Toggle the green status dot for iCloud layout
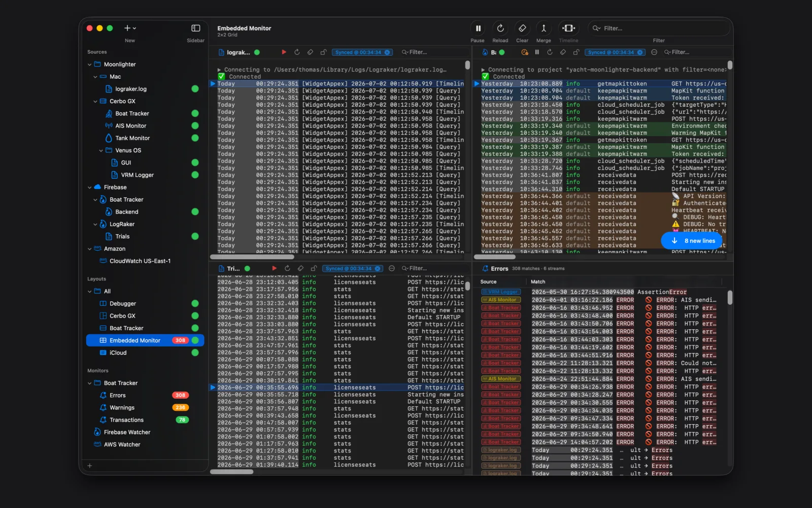This screenshot has height=508, width=812. [x=195, y=353]
